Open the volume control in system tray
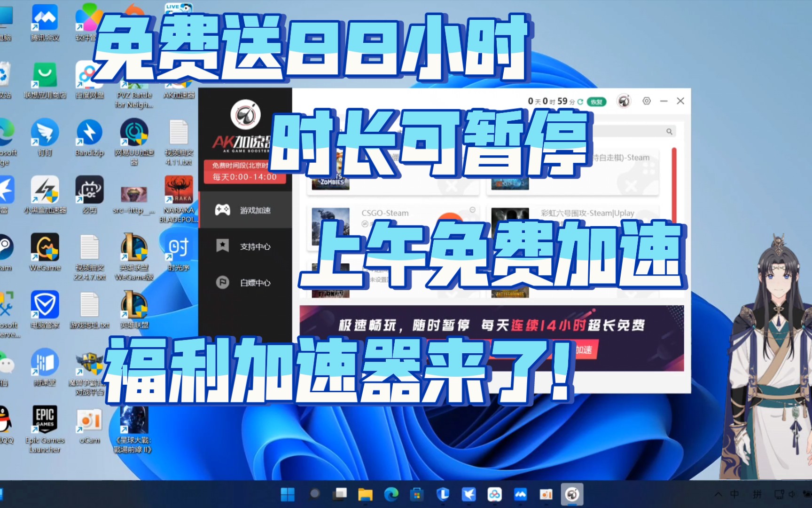Screen dimensions: 812x508 click(x=792, y=494)
